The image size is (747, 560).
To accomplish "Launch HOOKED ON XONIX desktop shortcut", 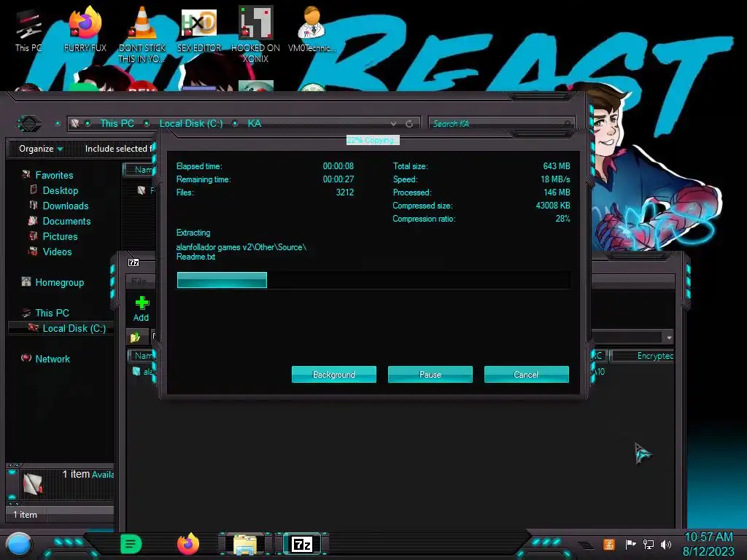I will click(x=255, y=34).
